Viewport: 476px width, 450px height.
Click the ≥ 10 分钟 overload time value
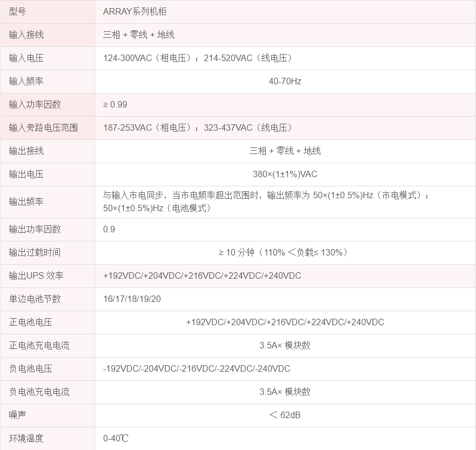coord(285,252)
